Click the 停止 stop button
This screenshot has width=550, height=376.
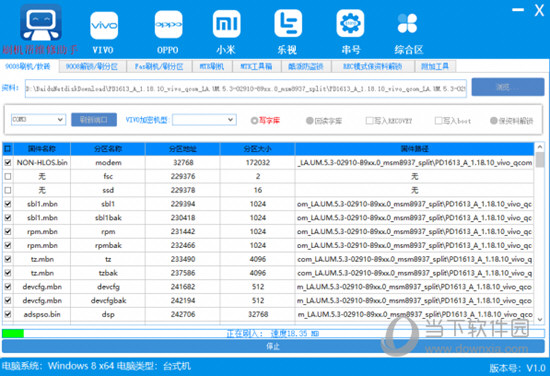[x=273, y=347]
